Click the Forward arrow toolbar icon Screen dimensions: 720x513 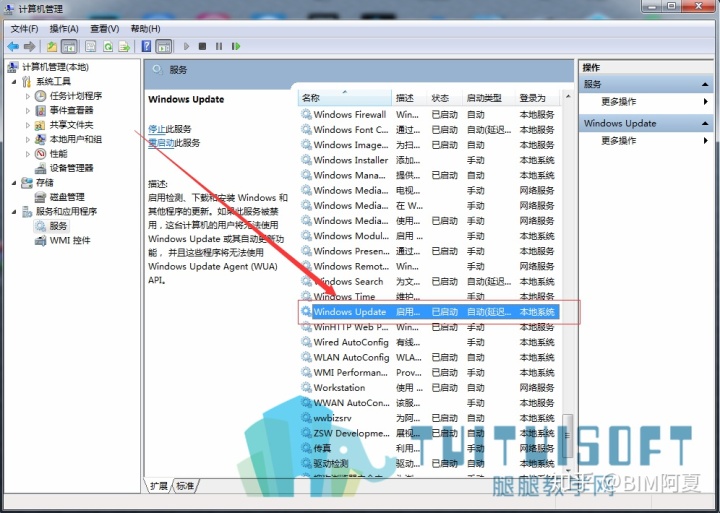coord(29,46)
